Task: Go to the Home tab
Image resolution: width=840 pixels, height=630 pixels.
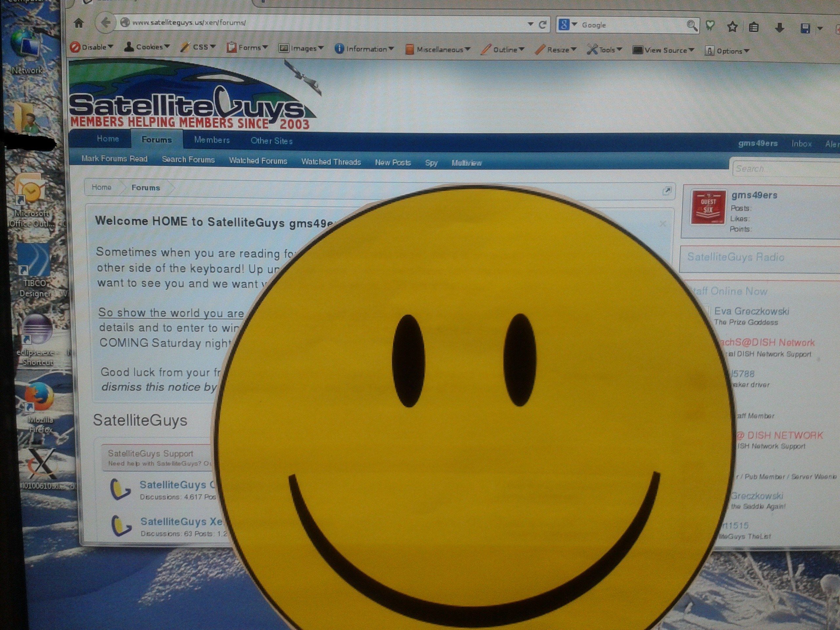Action: pyautogui.click(x=108, y=138)
